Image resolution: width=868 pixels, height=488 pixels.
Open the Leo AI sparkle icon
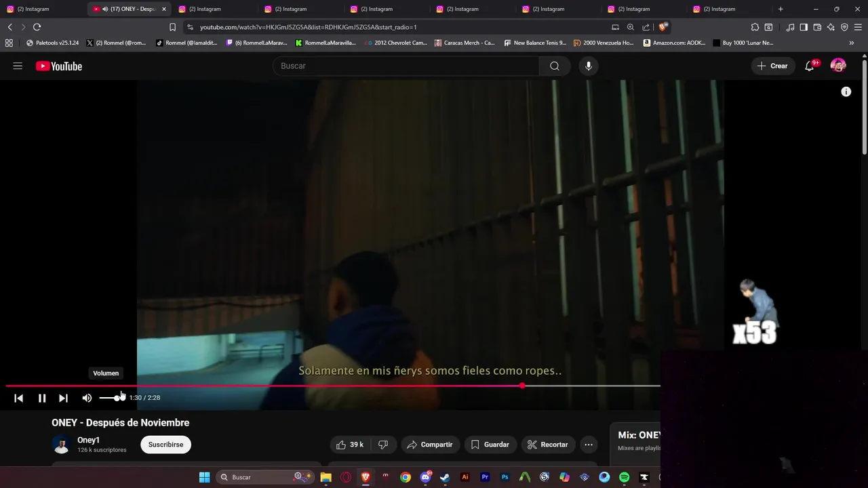pos(831,27)
